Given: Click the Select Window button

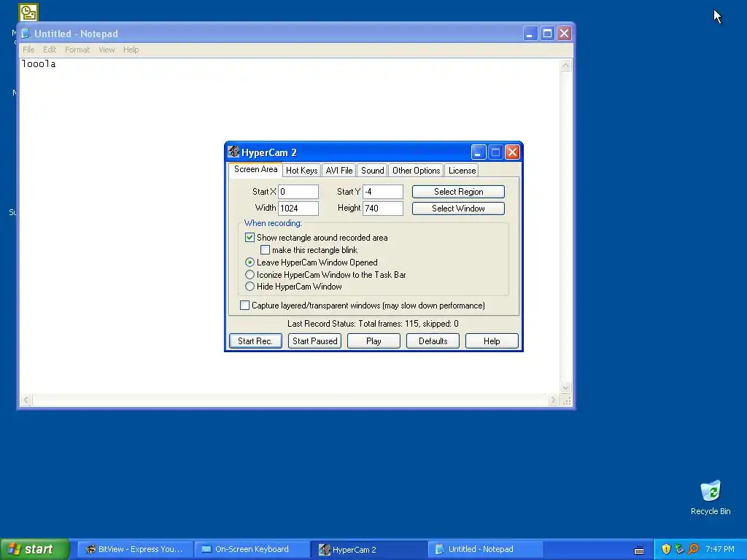Looking at the screenshot, I should (x=458, y=209).
